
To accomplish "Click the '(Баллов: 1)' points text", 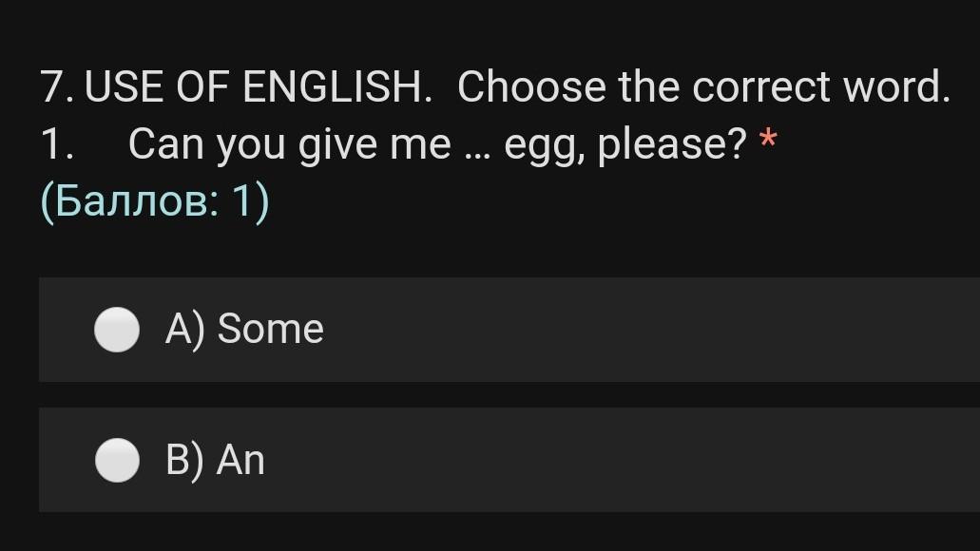I will pyautogui.click(x=155, y=201).
